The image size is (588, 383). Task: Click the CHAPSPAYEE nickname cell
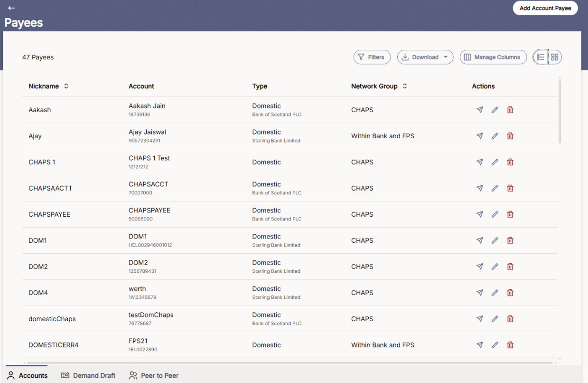[49, 214]
